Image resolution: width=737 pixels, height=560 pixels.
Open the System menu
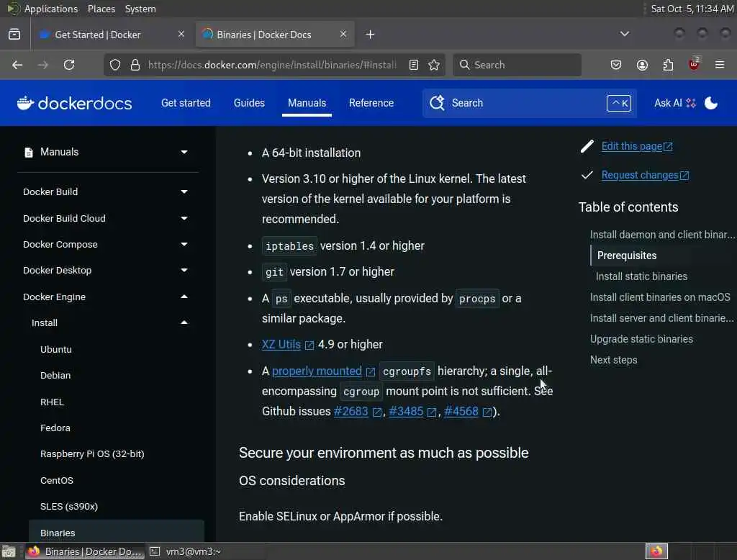point(140,9)
